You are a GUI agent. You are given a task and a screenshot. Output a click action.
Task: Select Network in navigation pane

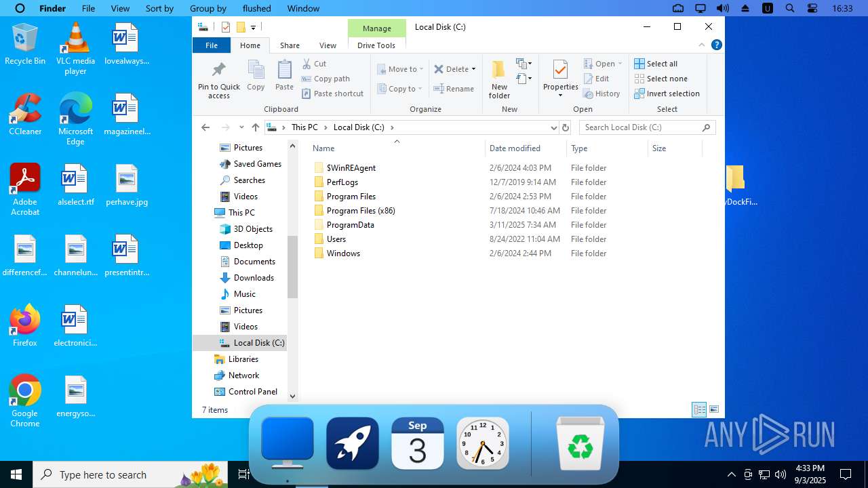[x=243, y=375]
